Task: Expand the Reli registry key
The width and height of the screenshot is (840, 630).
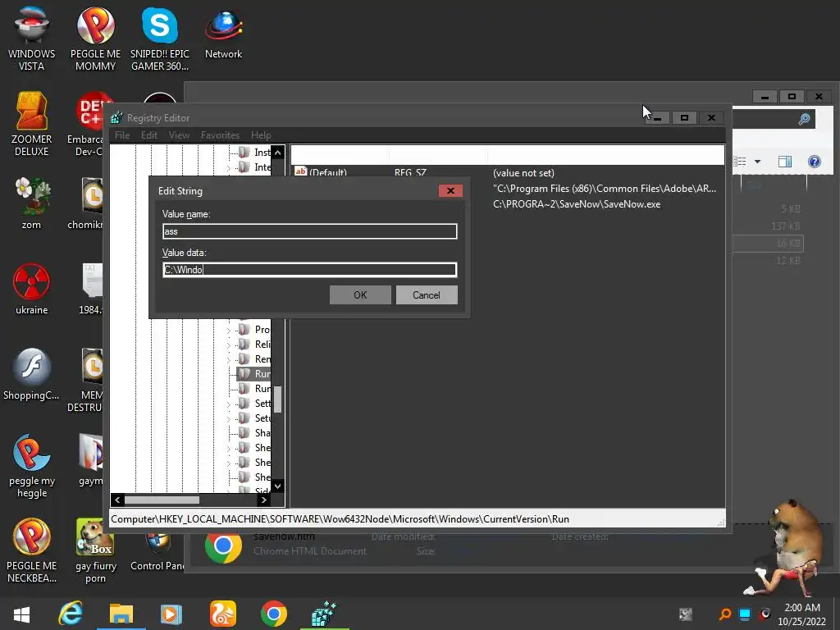Action: 229,345
